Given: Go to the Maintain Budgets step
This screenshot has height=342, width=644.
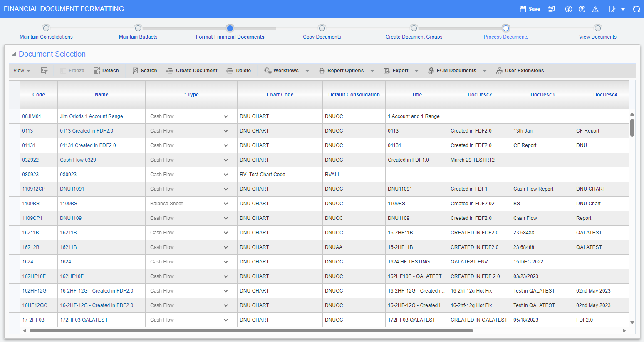Looking at the screenshot, I should [x=138, y=37].
